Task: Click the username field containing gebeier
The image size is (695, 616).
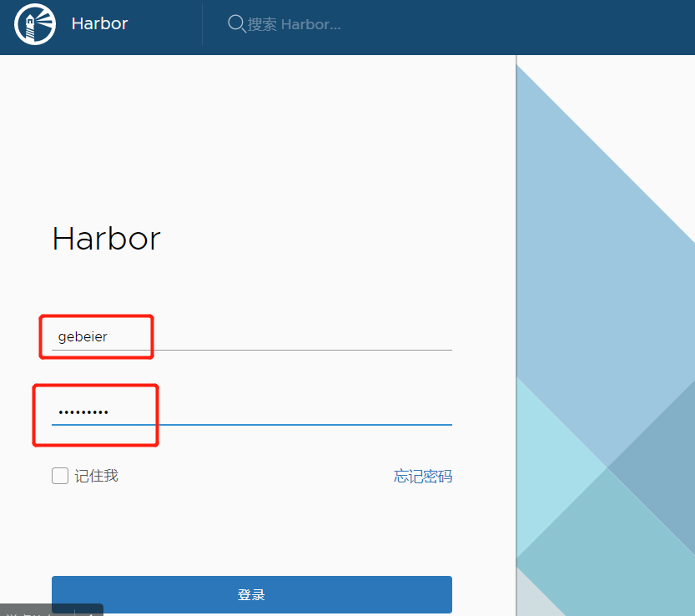Action: [252, 336]
